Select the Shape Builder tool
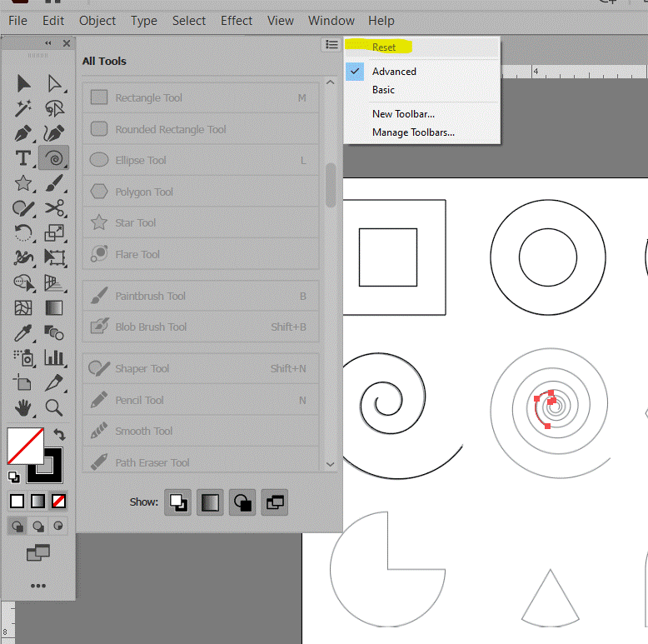Viewport: 648px width, 644px height. click(23, 282)
